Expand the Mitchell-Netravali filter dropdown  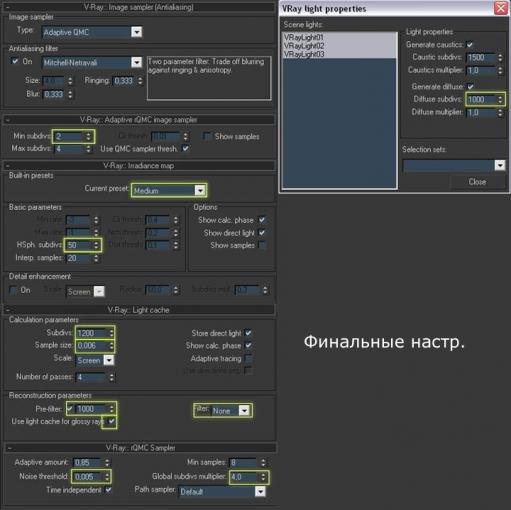136,62
